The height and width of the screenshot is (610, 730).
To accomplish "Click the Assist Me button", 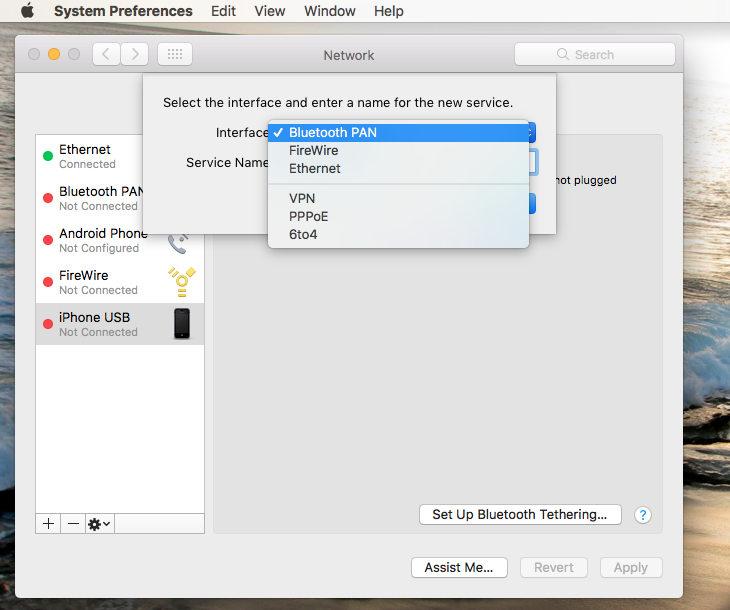I will pos(459,568).
